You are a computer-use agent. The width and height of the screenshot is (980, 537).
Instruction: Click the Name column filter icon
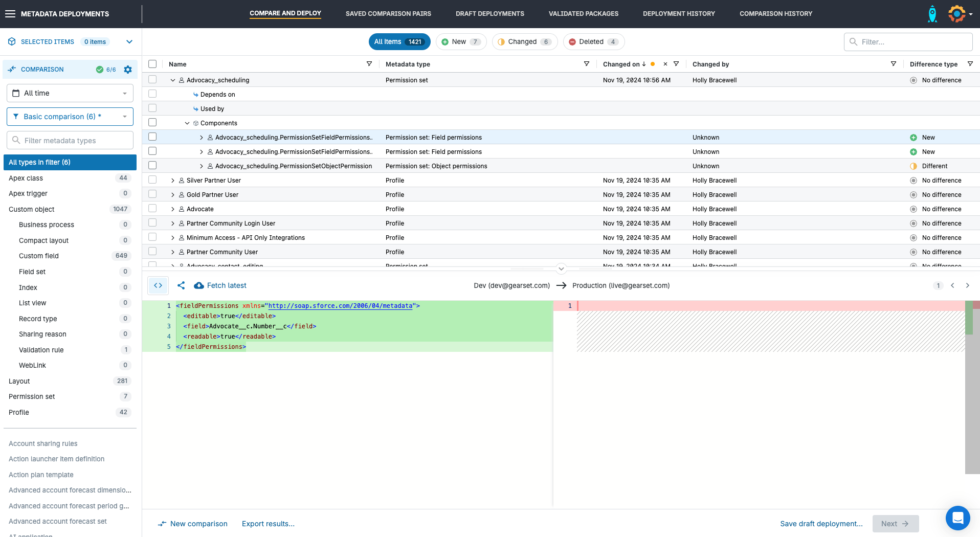pos(369,64)
